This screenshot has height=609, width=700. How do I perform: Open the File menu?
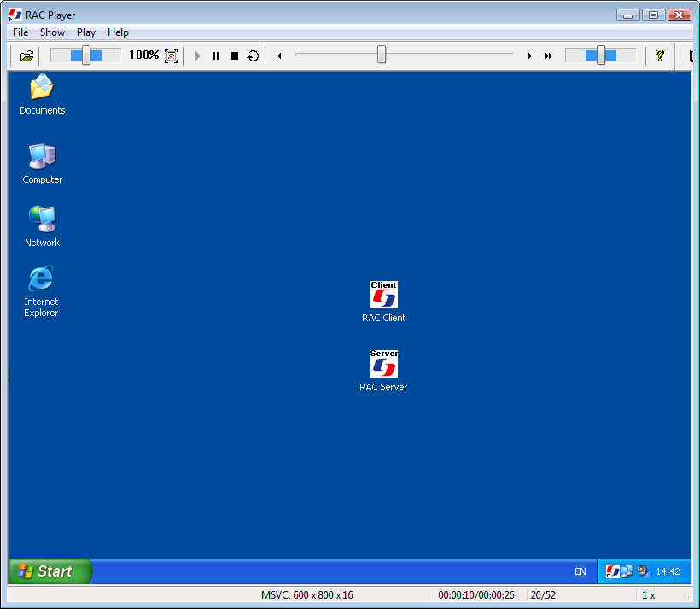[20, 32]
